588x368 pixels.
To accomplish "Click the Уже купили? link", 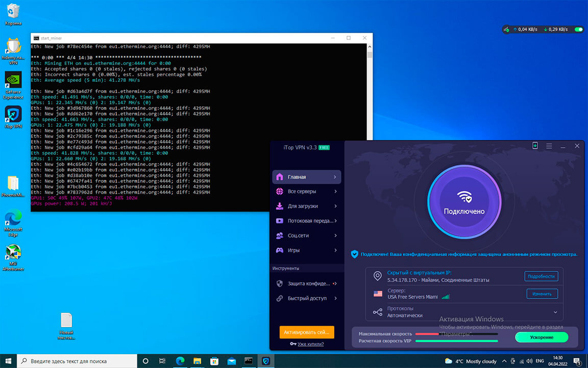I will pos(310,343).
